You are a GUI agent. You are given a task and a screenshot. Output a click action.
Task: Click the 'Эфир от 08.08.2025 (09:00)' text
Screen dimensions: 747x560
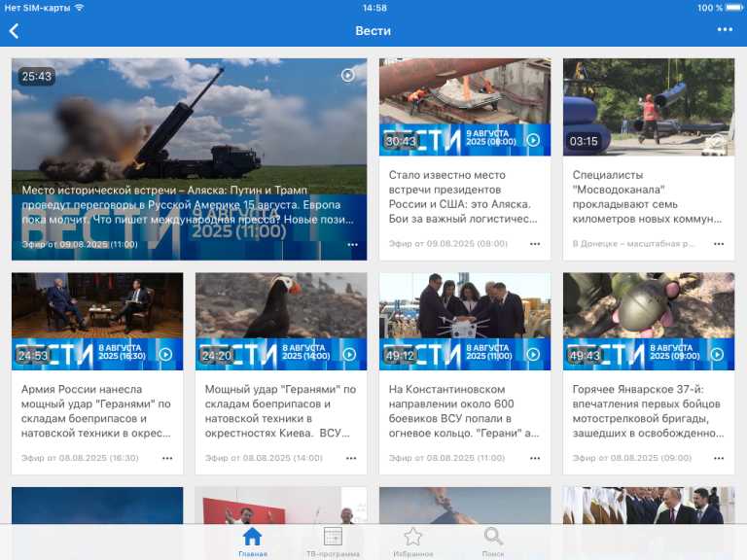point(631,458)
